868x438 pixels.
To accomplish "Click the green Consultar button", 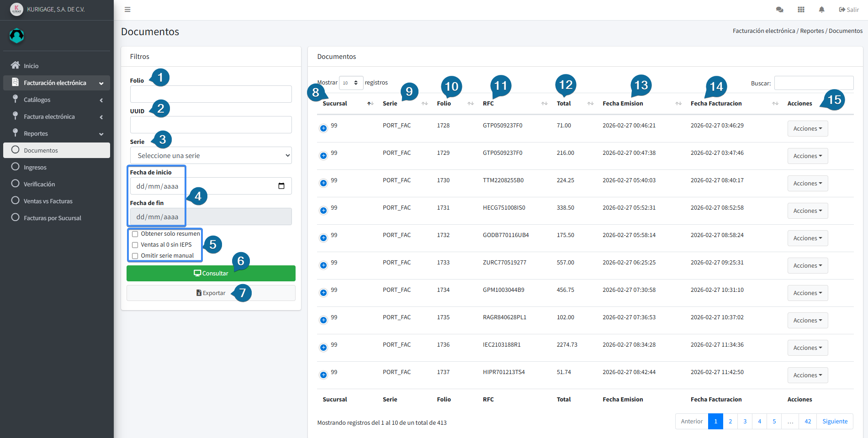I will pos(211,274).
